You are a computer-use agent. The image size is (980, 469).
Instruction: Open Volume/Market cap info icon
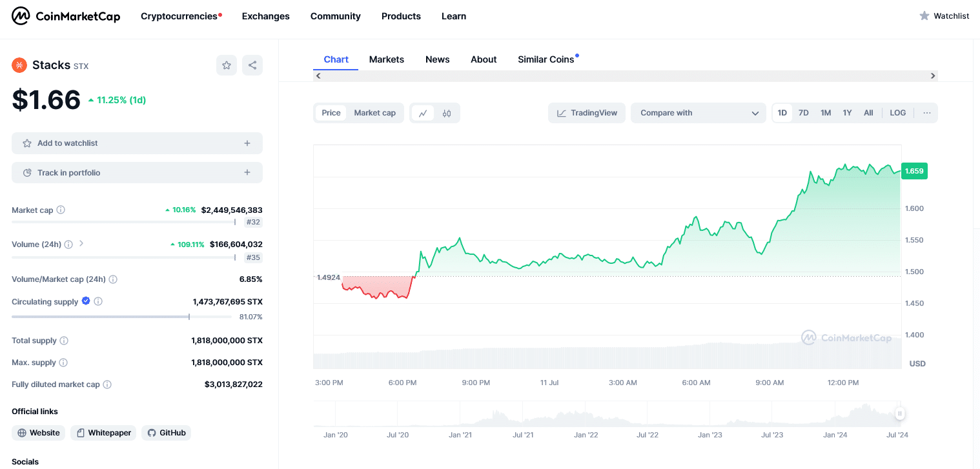(113, 279)
